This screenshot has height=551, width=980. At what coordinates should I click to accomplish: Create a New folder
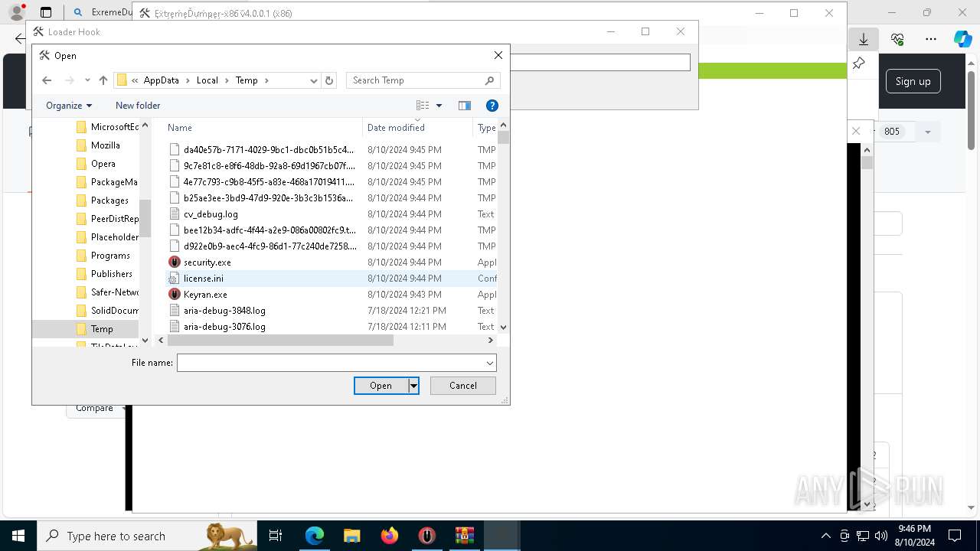138,106
